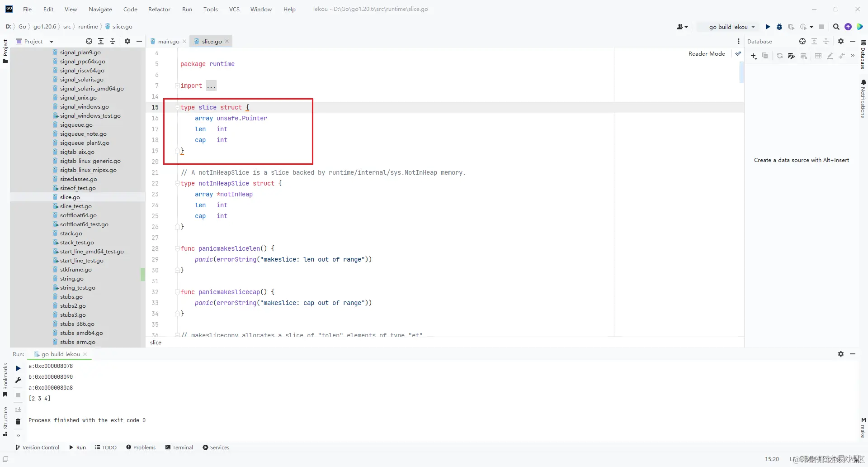Screen dimensions: 868x467
Task: Open Search Everywhere magnifier icon
Action: coord(836,27)
